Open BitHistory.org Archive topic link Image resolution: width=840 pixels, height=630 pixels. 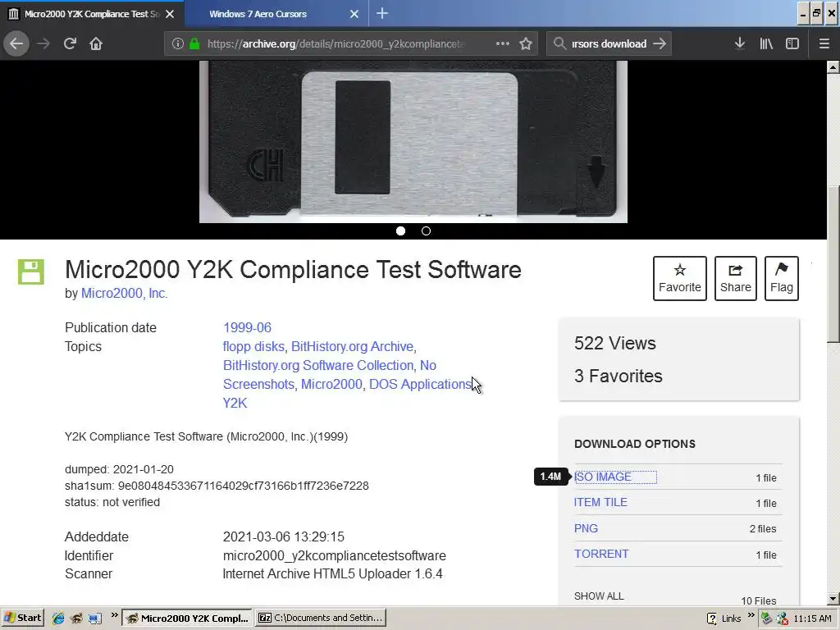coord(352,347)
